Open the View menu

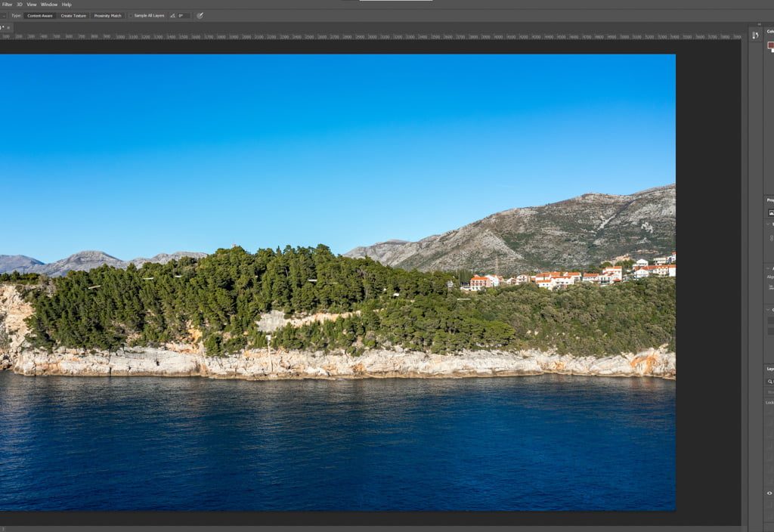[32, 5]
